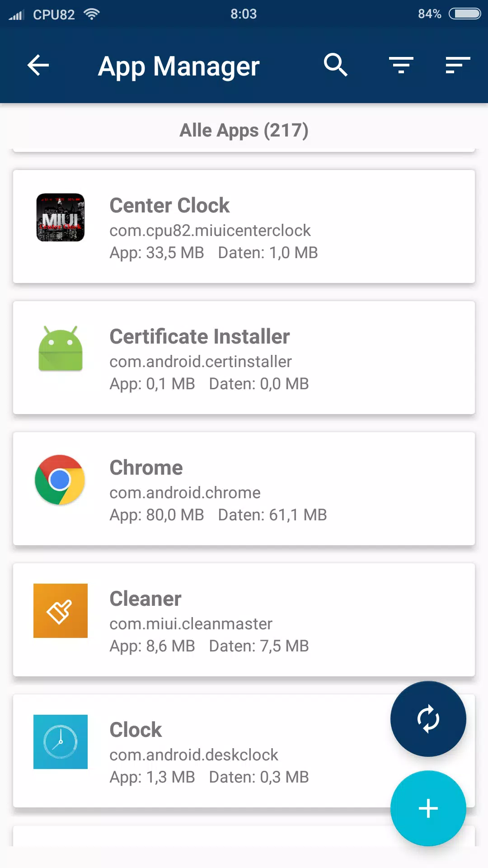Tap the battery indicator in status bar
Screen dimensions: 488x868
point(465,14)
